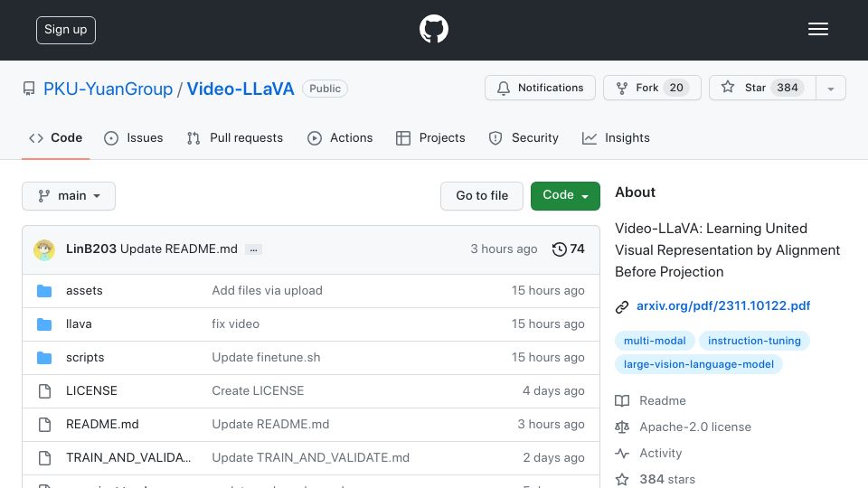
Task: Click the star count badge 384
Action: coord(788,88)
